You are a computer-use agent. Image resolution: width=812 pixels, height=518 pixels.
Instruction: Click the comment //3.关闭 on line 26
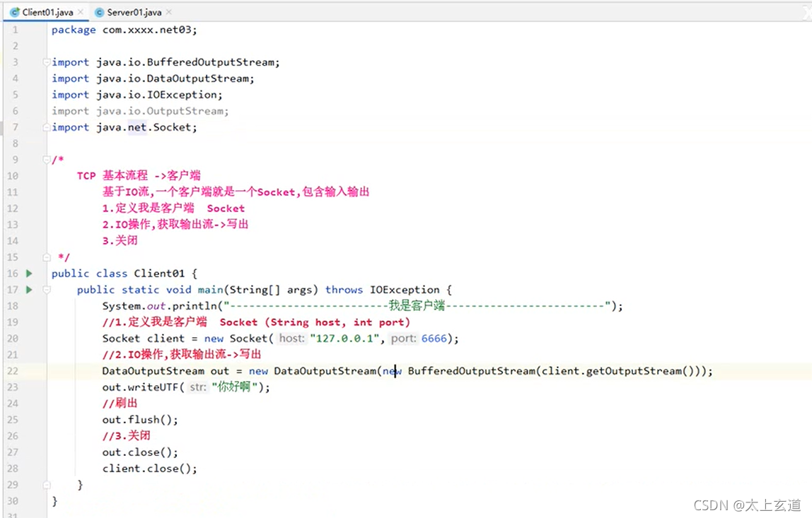pos(127,436)
